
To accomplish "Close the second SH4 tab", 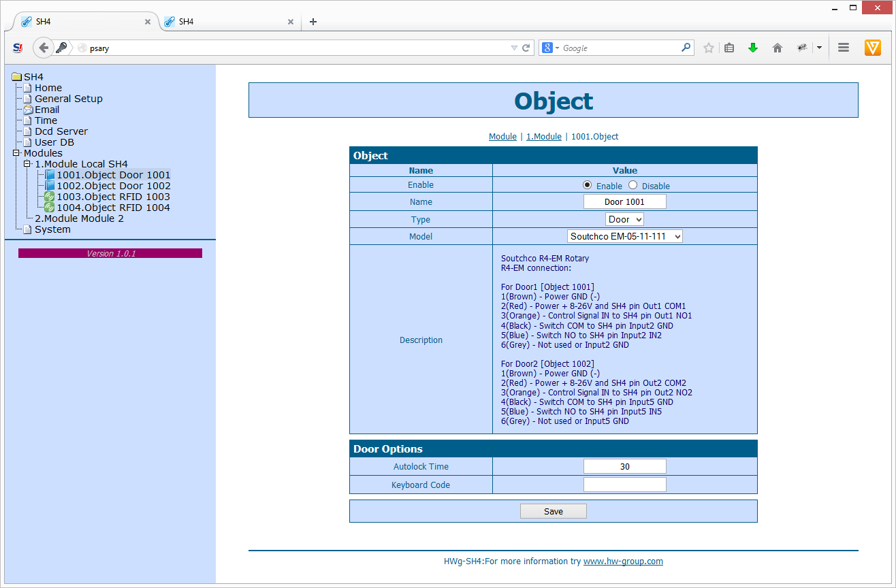I will (291, 22).
